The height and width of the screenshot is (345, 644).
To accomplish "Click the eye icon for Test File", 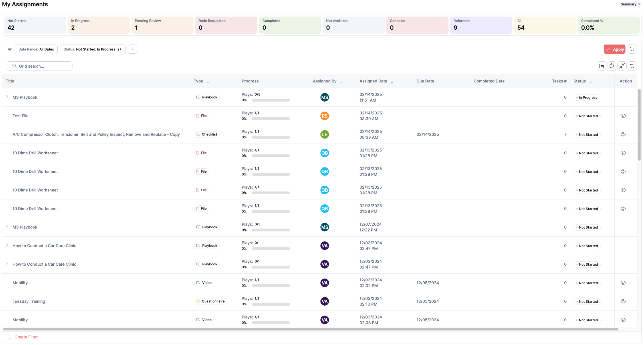I will (x=623, y=116).
